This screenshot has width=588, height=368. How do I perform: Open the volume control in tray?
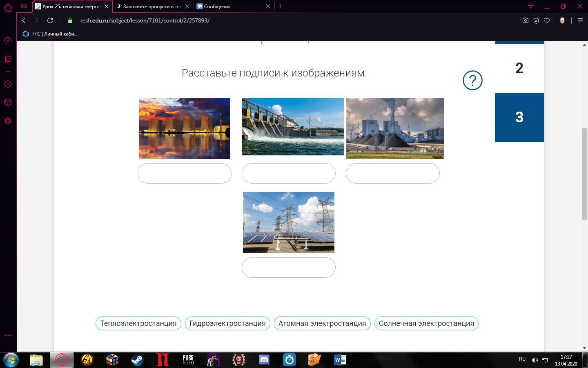(x=535, y=360)
